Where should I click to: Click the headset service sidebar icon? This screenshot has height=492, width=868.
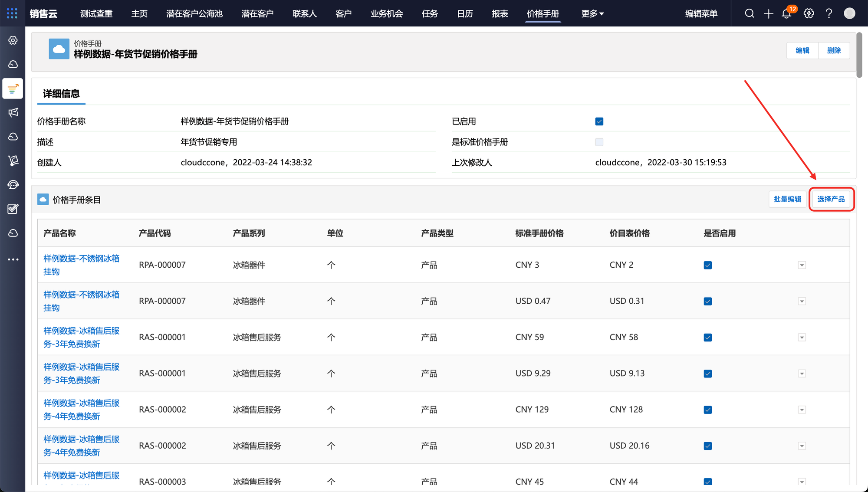pos(13,185)
